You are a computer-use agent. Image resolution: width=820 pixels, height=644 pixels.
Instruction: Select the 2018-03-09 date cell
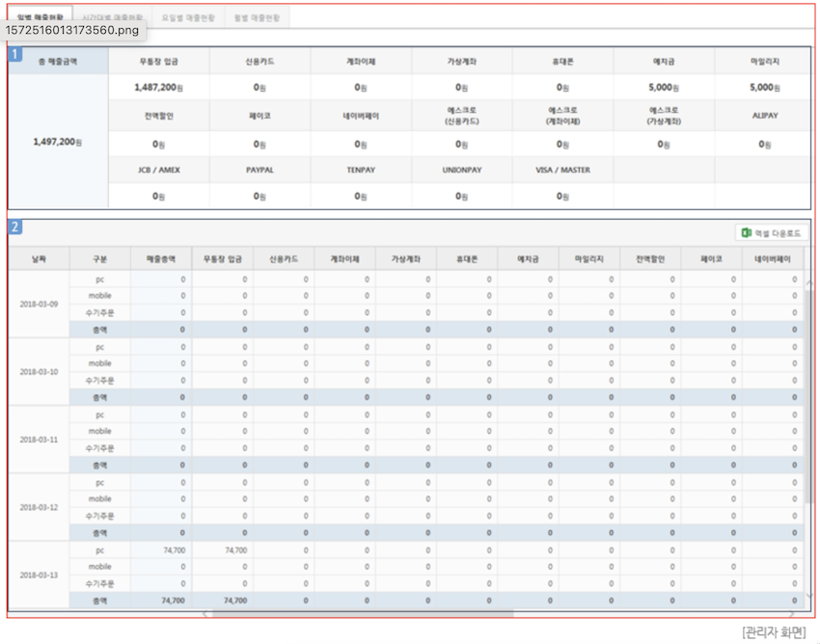39,304
